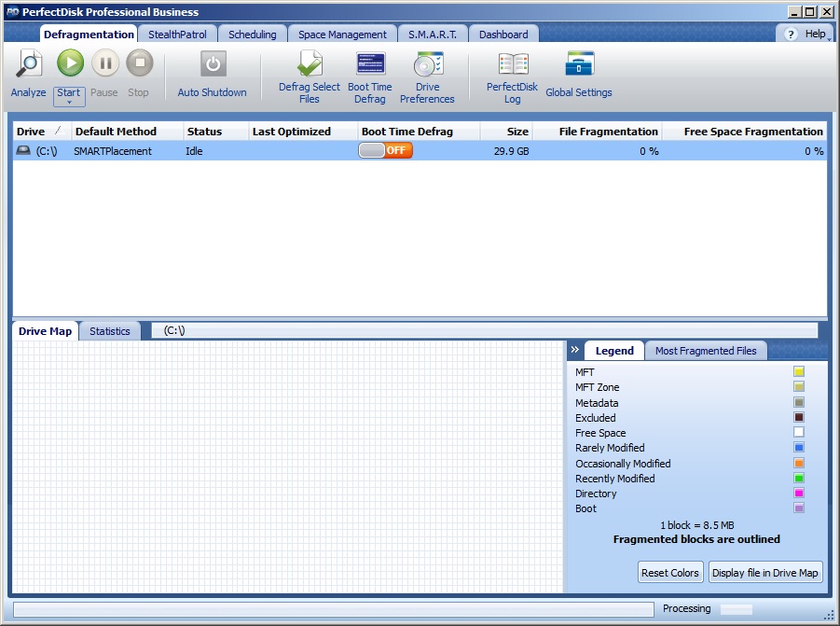Sort by the Drive column header
Image resolution: width=840 pixels, height=626 pixels.
tap(42, 132)
